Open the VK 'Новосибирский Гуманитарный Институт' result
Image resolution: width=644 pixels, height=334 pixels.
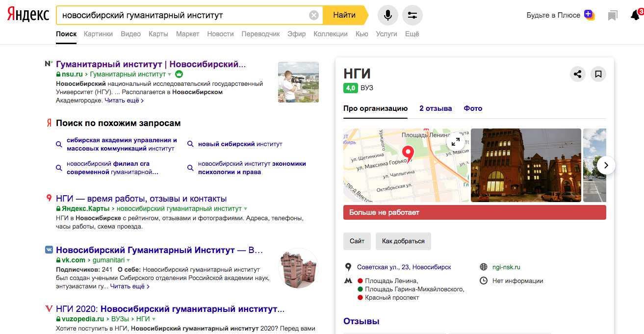coord(159,250)
